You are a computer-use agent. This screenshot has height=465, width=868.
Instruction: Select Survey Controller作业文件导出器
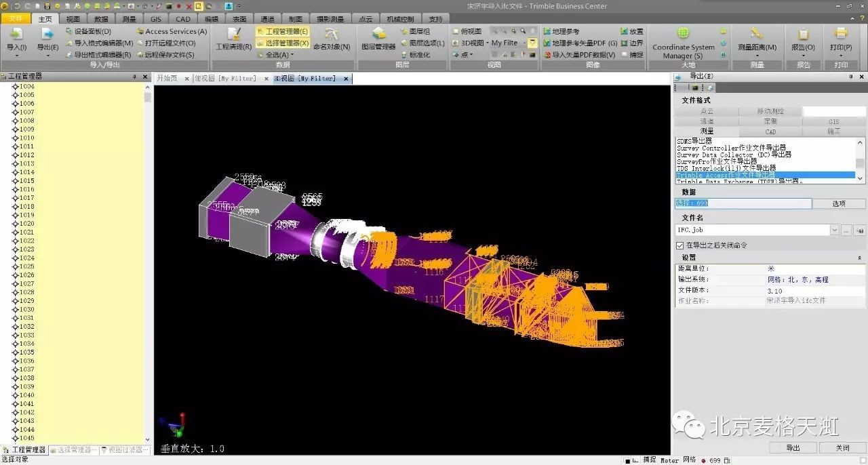point(732,148)
